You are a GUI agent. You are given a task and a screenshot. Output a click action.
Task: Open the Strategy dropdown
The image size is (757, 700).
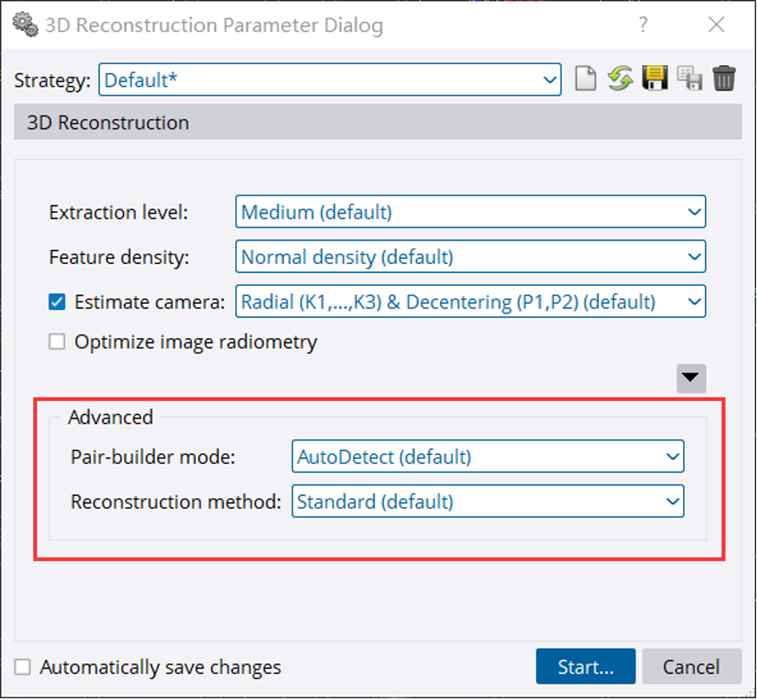click(x=330, y=81)
